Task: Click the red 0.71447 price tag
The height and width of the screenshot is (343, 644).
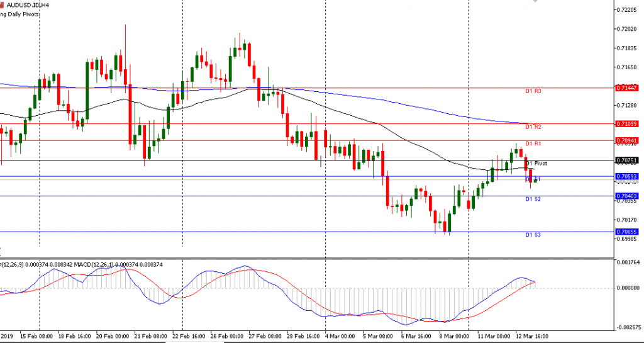Action: [x=628, y=88]
